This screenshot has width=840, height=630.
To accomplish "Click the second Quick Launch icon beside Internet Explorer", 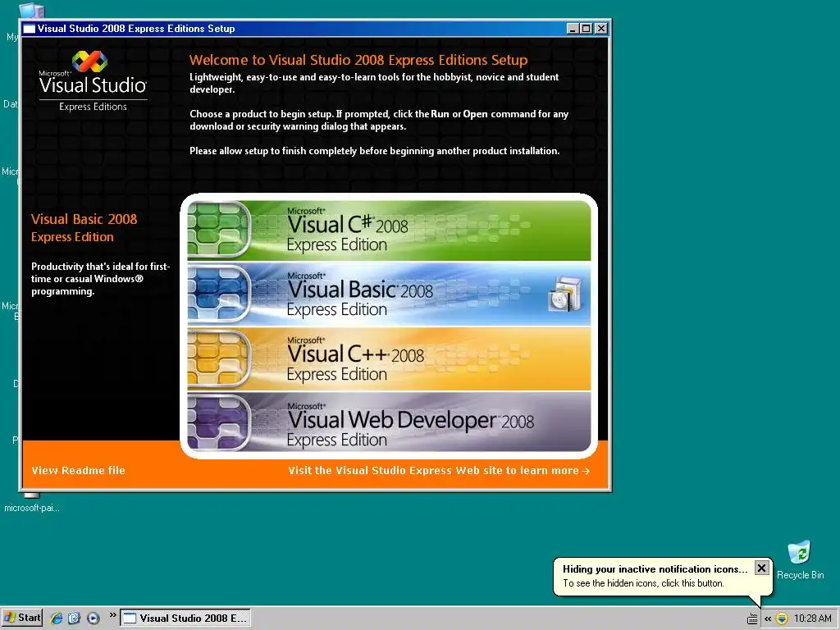I will (75, 619).
